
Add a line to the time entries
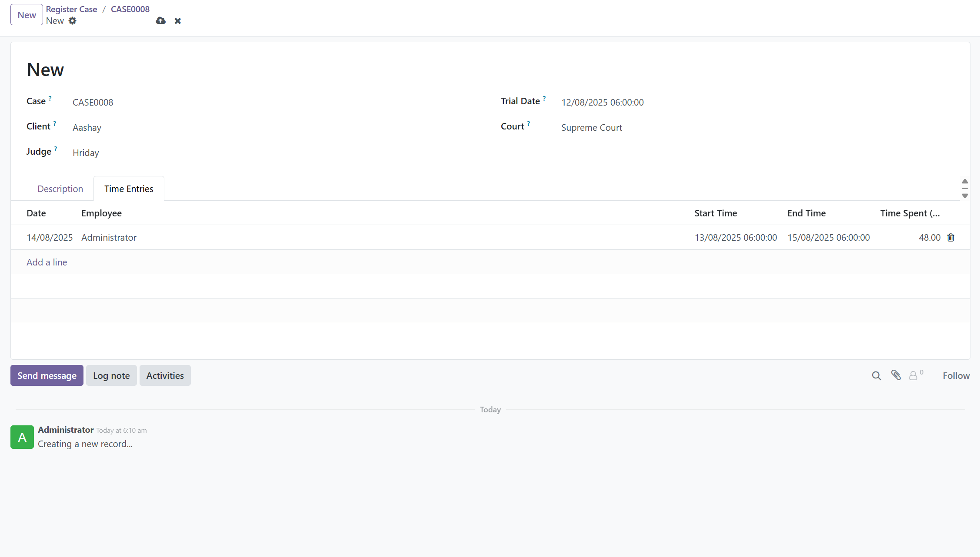(x=47, y=262)
